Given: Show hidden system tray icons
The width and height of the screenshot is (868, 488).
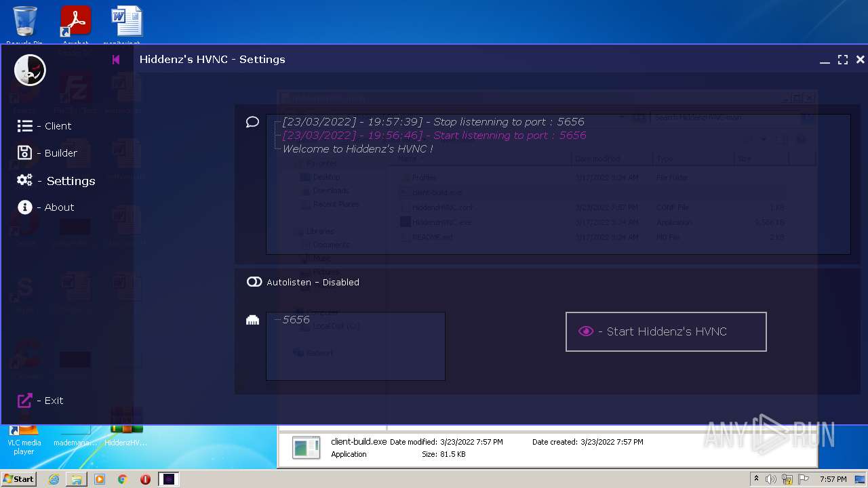Looking at the screenshot, I should click(x=757, y=479).
